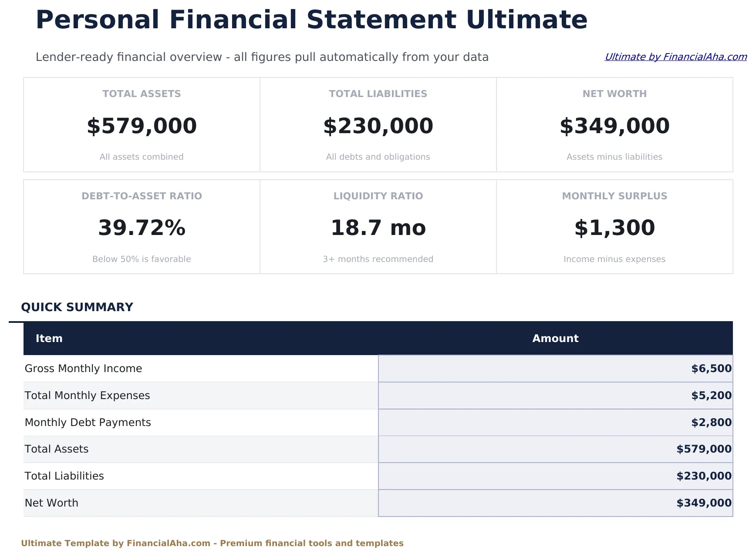Select the Monthly Surplus card
This screenshot has height=557, width=756.
tap(614, 227)
